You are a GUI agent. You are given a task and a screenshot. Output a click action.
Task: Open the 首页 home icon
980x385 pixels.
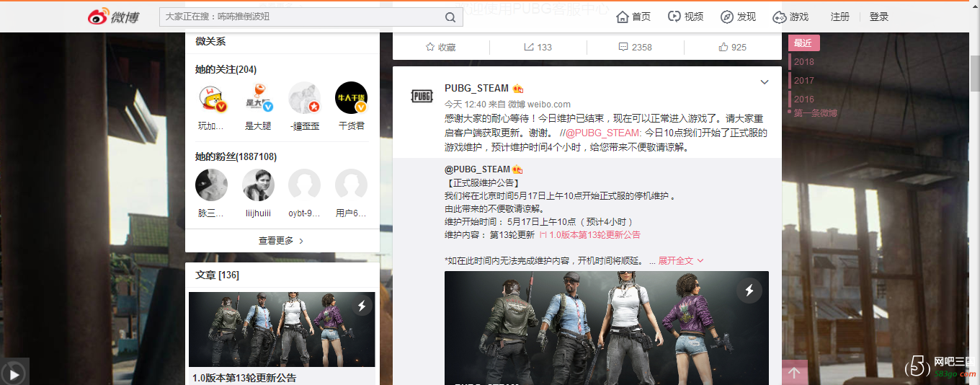click(x=623, y=17)
